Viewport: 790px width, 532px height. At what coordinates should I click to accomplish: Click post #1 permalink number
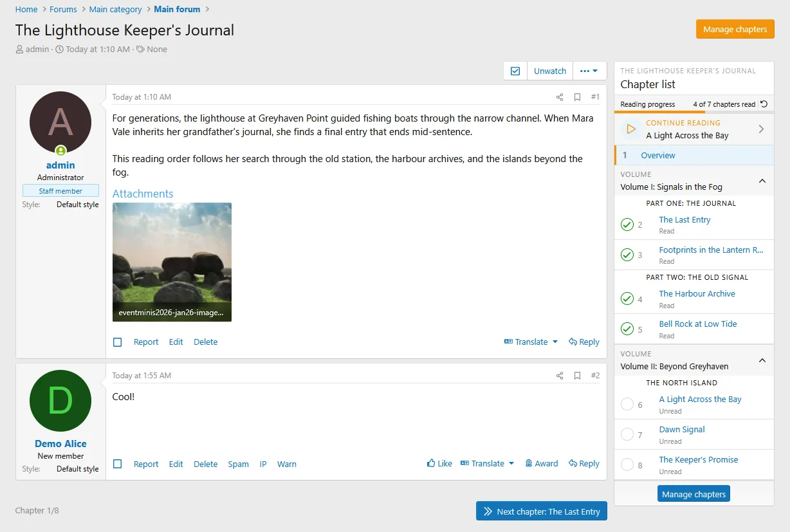pos(595,97)
